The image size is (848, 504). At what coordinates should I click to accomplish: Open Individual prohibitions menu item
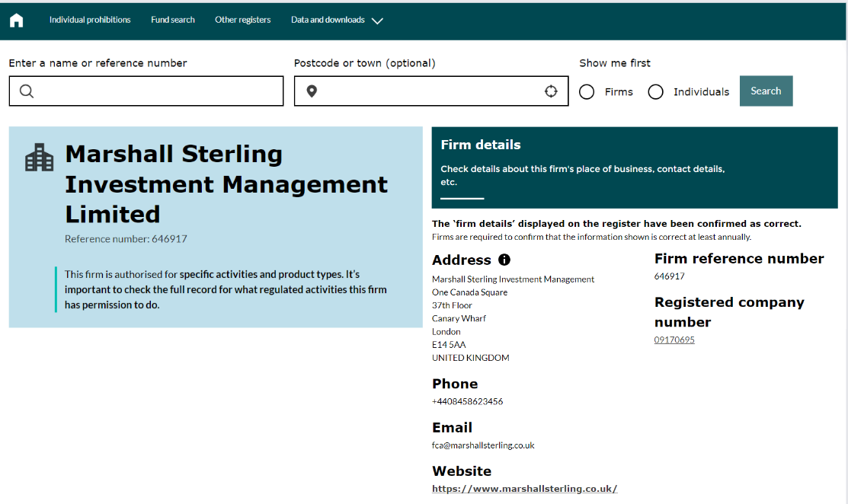90,20
